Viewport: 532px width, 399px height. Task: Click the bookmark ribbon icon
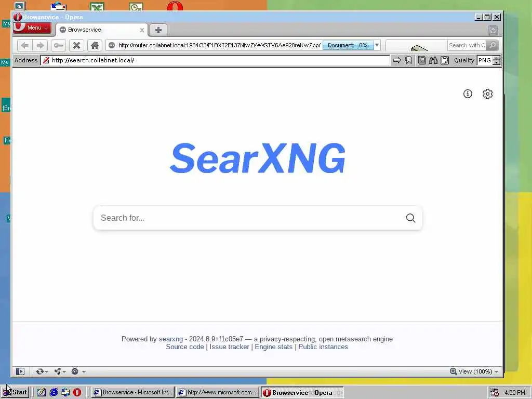coord(408,60)
